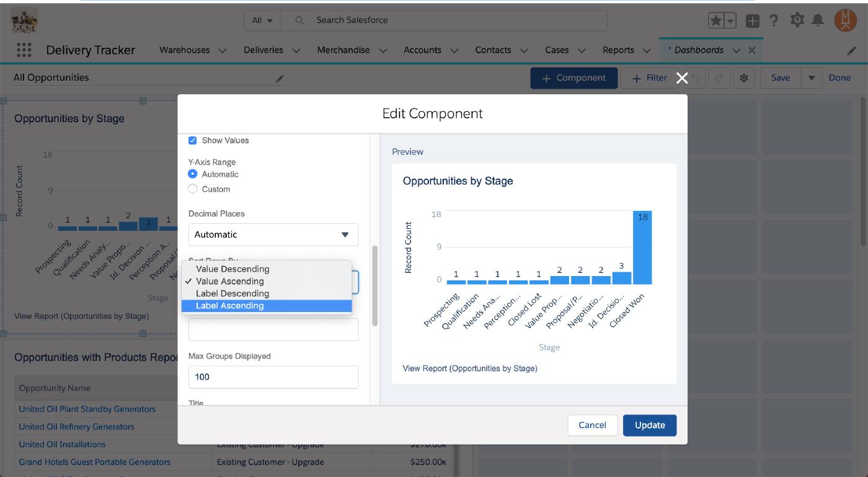868x477 pixels.
Task: Uncheck the Show Values checkbox
Action: pos(193,141)
